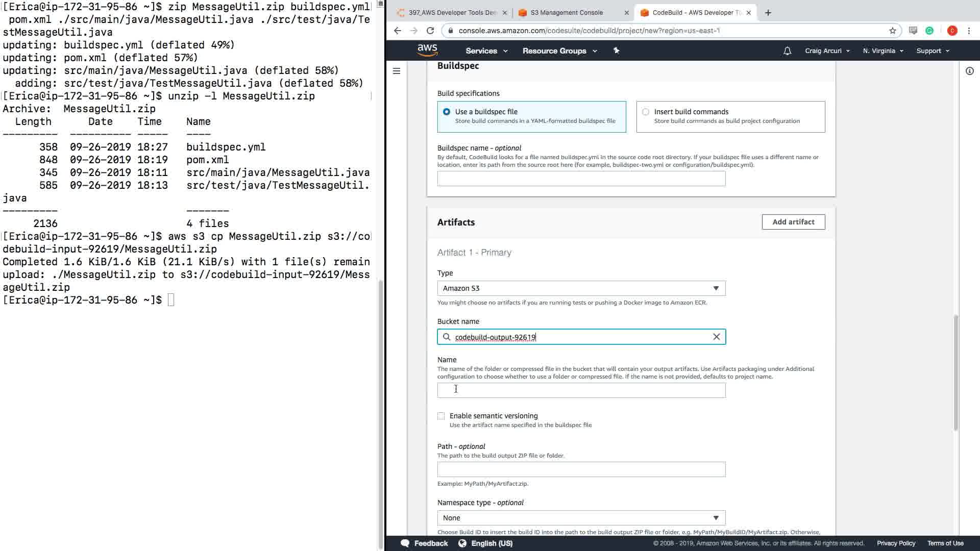
Task: Switch to S3 Management Console tab
Action: click(x=567, y=13)
